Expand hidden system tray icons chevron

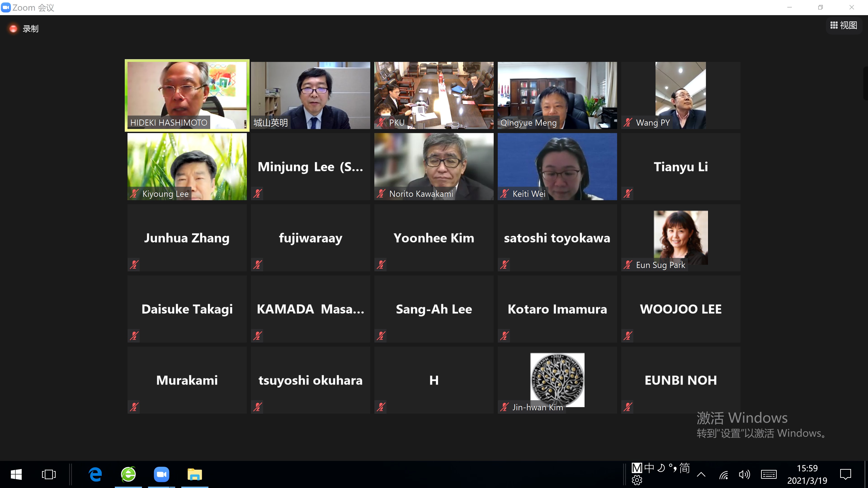(x=701, y=475)
